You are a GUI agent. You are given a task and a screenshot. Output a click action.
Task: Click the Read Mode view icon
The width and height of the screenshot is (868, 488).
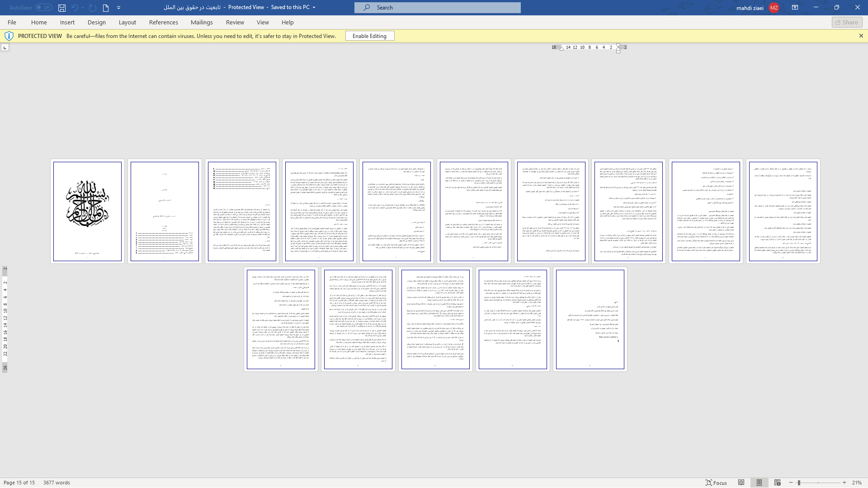tap(741, 483)
